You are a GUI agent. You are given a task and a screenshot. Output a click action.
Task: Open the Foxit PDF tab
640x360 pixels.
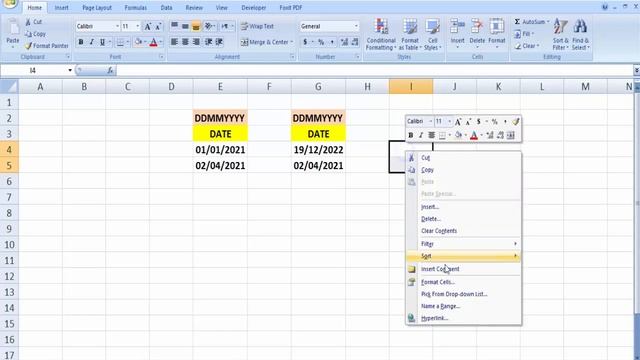[x=291, y=8]
